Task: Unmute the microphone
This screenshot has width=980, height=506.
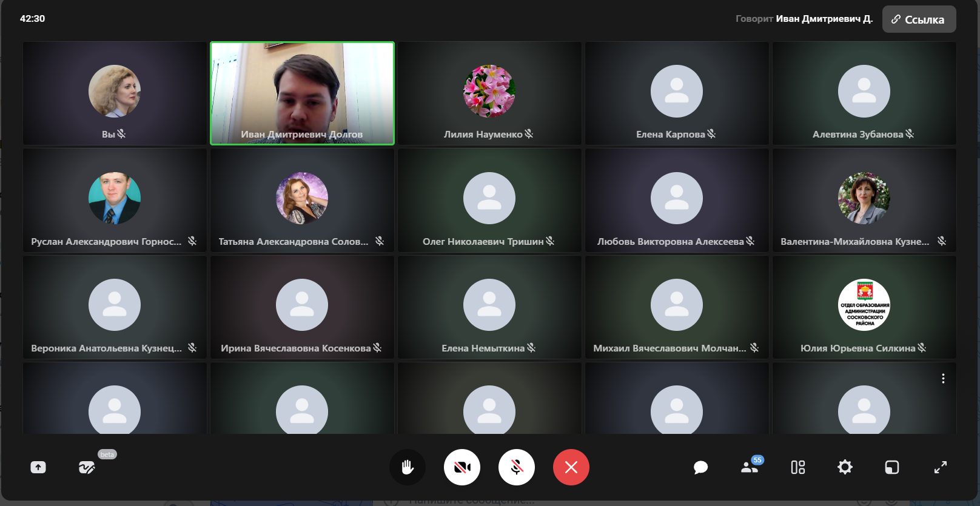Action: tap(517, 467)
